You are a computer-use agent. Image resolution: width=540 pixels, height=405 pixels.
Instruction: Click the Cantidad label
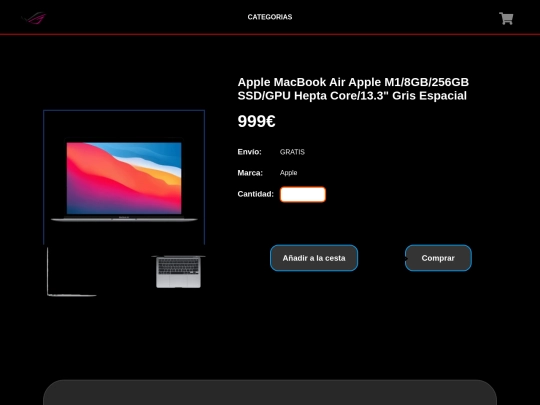pos(256,194)
